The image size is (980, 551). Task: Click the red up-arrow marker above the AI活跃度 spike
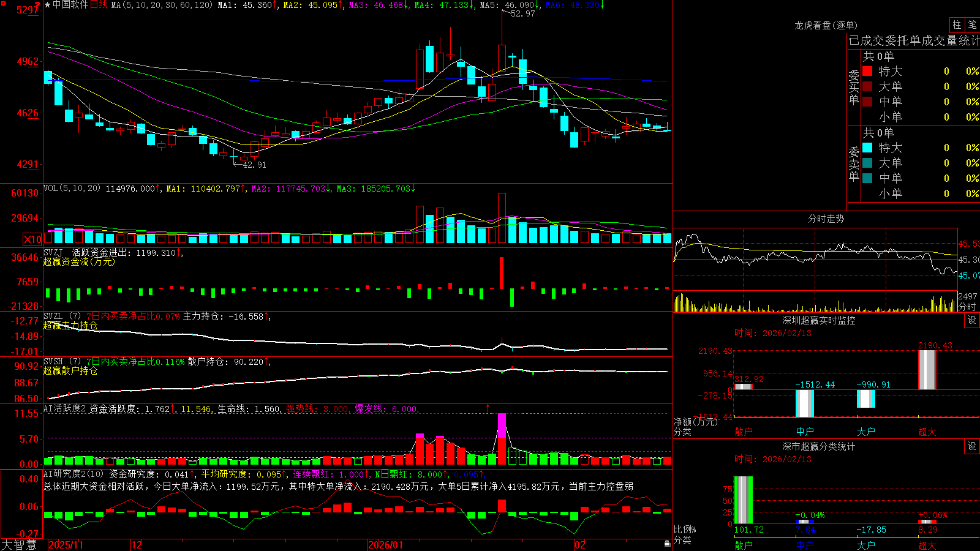click(488, 408)
